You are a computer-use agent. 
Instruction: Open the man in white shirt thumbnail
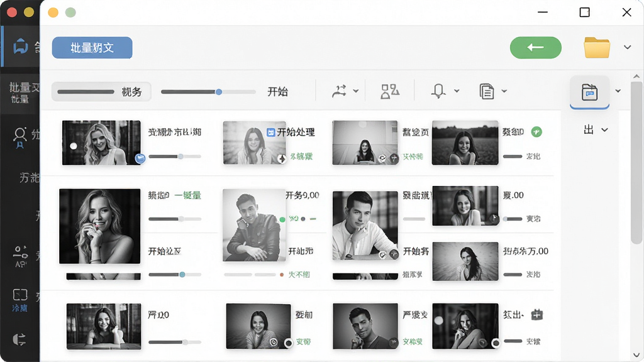365,226
